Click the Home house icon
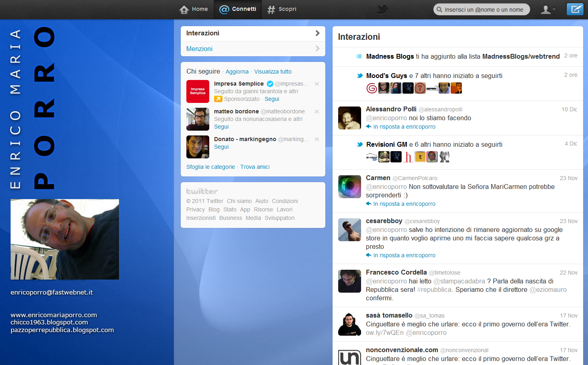The image size is (588, 365). point(184,9)
